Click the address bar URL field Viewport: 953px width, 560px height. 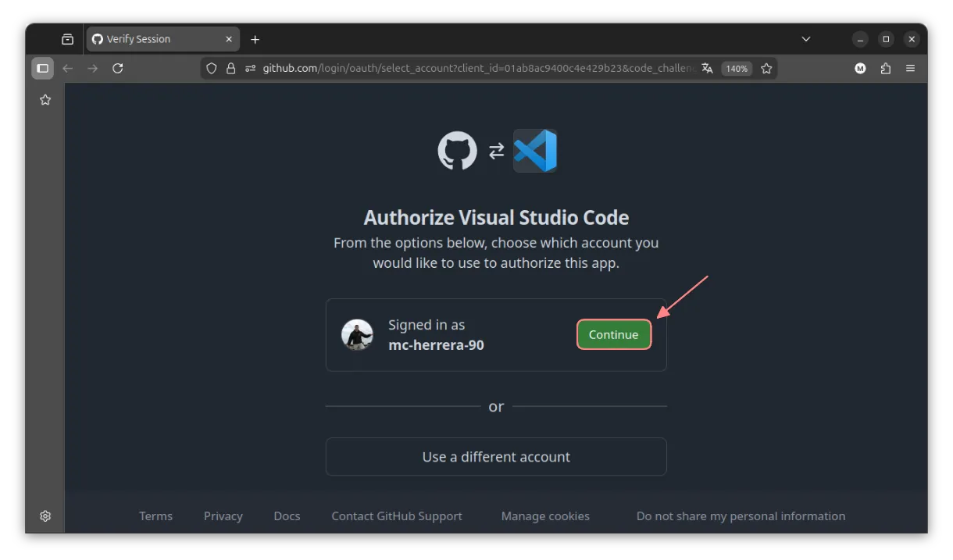476,69
